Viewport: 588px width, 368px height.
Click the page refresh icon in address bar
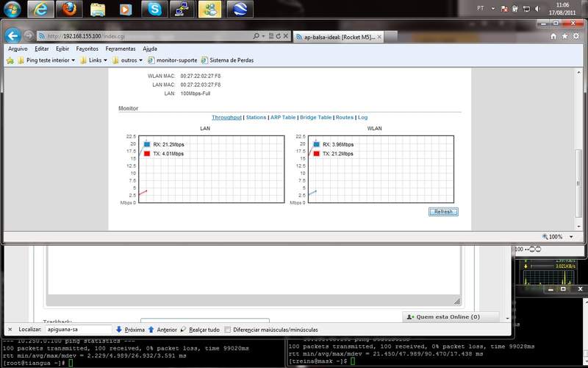pos(278,36)
